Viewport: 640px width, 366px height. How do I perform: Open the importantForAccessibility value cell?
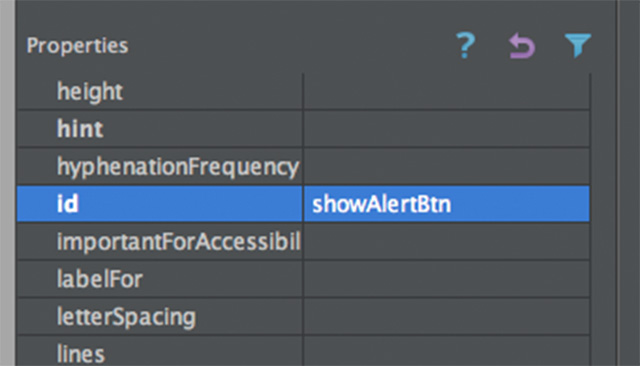tap(447, 242)
